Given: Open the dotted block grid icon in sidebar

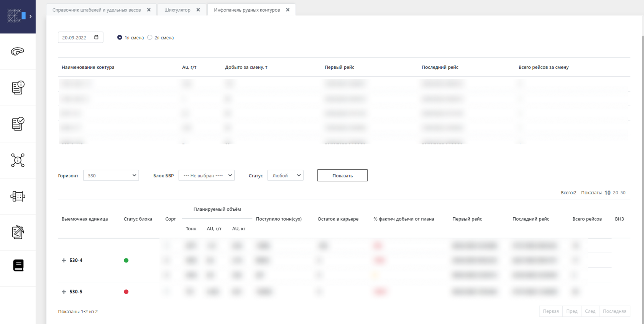Looking at the screenshot, I should [x=18, y=196].
